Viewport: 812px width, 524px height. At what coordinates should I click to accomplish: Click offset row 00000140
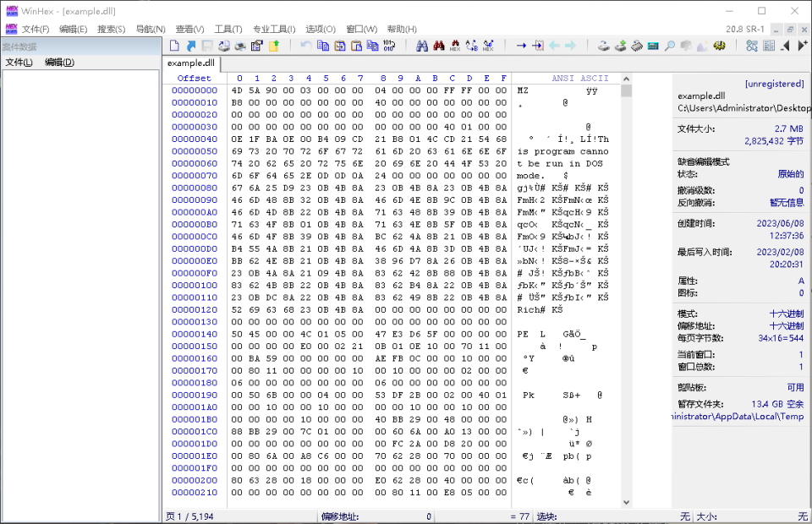(195, 334)
